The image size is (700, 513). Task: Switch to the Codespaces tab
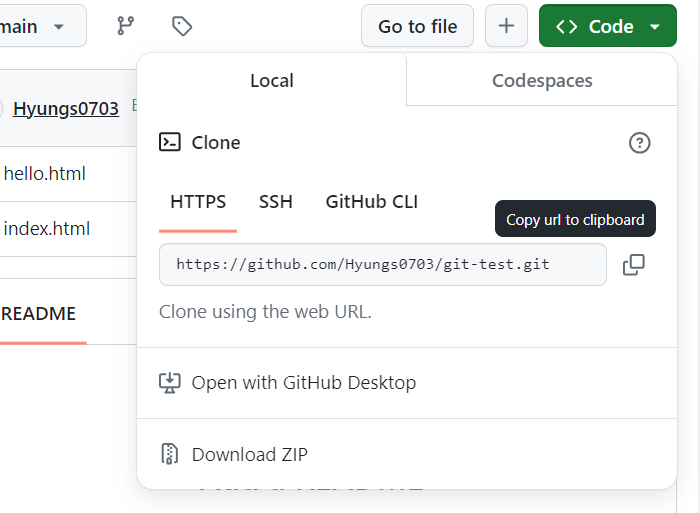point(542,80)
